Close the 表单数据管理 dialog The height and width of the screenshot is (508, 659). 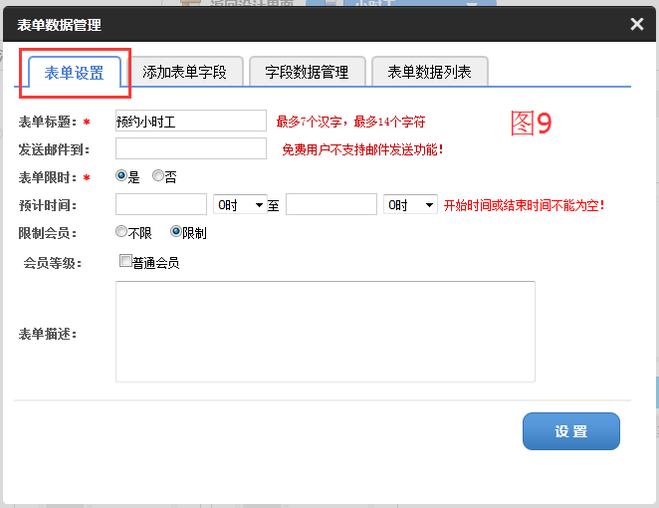tap(636, 24)
